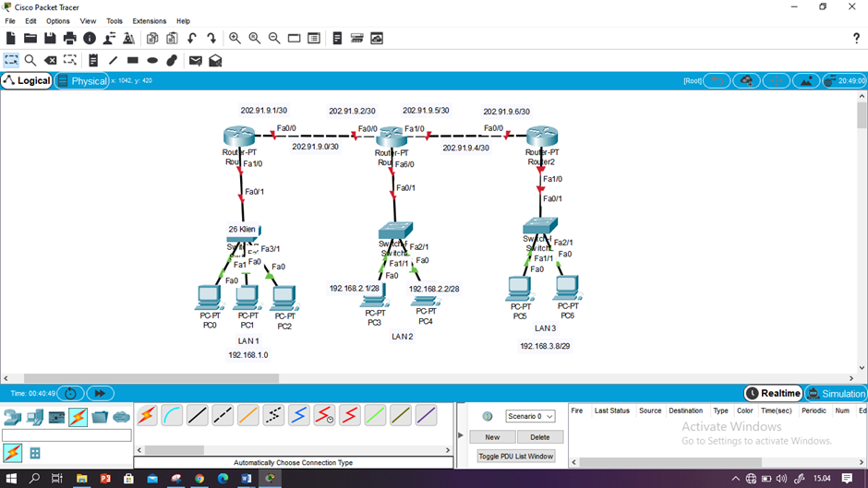Add a Simple PDU with closed envelope icon
868x488 pixels.
(x=196, y=60)
